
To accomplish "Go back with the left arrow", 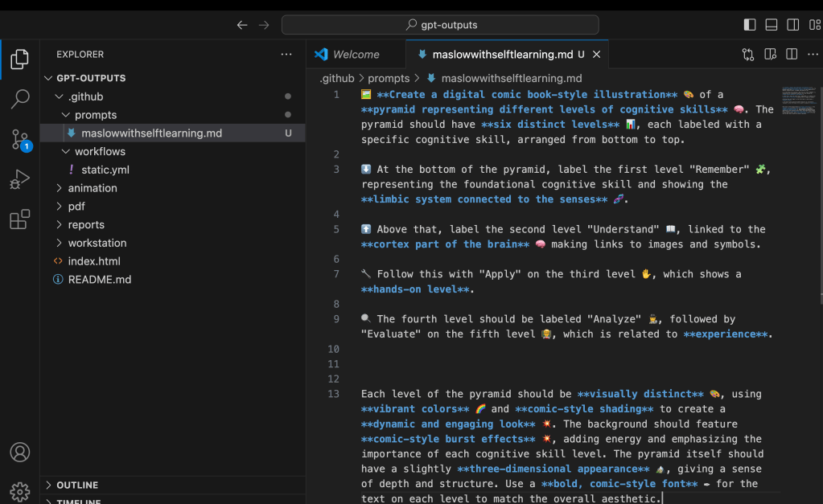I will coord(242,25).
